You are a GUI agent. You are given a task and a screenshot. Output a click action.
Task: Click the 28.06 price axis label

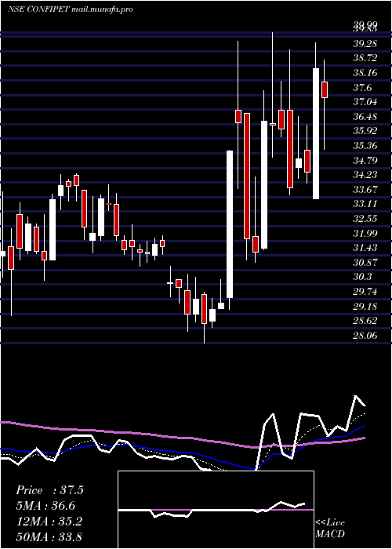(x=365, y=336)
